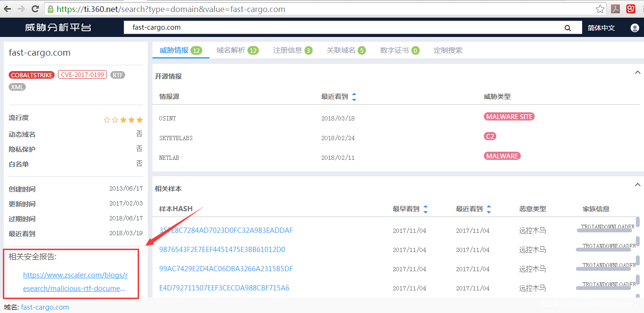Select the 最近看到 value 2018/03/19

click(126, 233)
